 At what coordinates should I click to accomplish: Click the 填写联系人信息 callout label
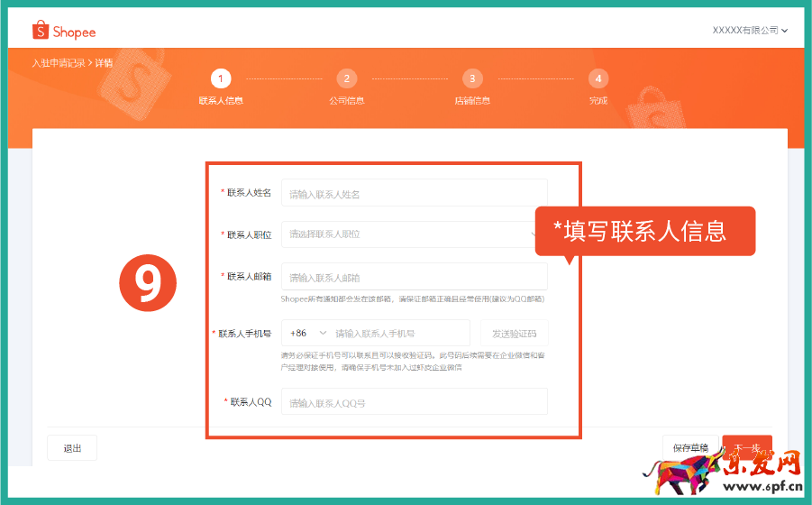644,231
